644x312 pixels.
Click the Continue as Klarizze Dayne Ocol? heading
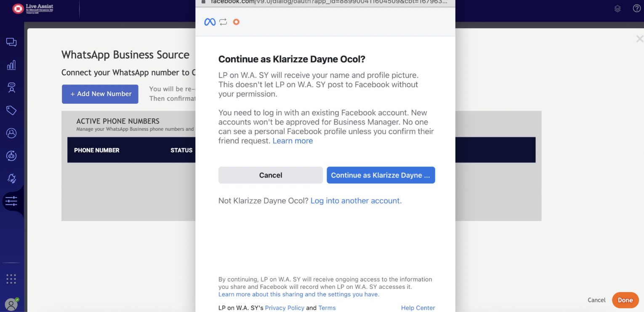tap(292, 59)
